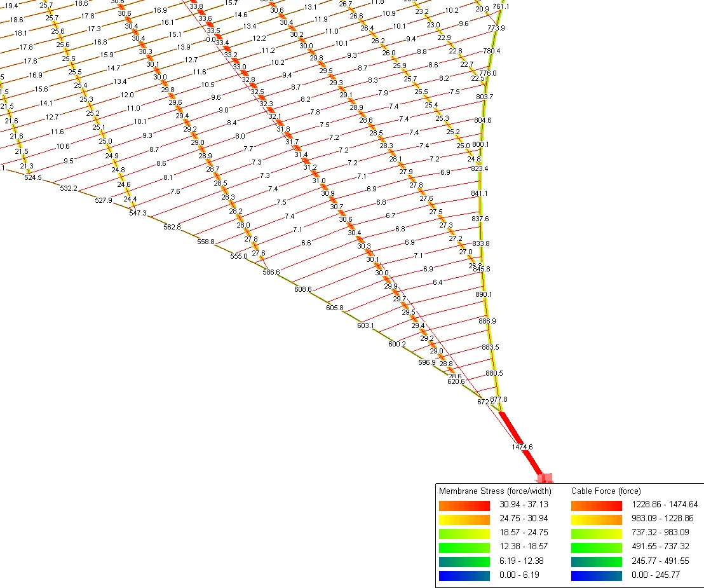This screenshot has width=704, height=588.
Task: Click the 845.8 edge cable force value
Action: [x=482, y=269]
